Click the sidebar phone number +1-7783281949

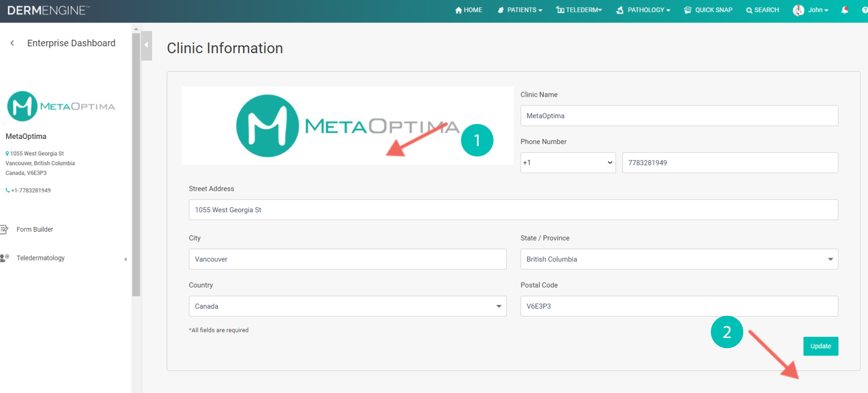(31, 190)
